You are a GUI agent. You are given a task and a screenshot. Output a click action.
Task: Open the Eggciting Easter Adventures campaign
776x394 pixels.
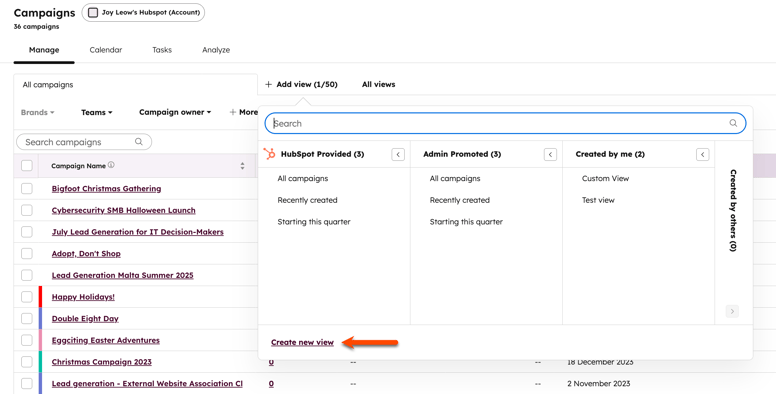pos(106,340)
